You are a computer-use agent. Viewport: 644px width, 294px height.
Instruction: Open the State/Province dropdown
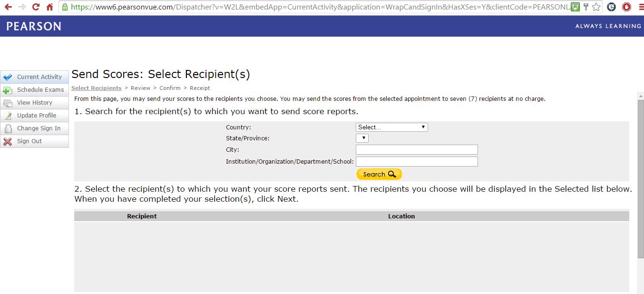coord(362,138)
